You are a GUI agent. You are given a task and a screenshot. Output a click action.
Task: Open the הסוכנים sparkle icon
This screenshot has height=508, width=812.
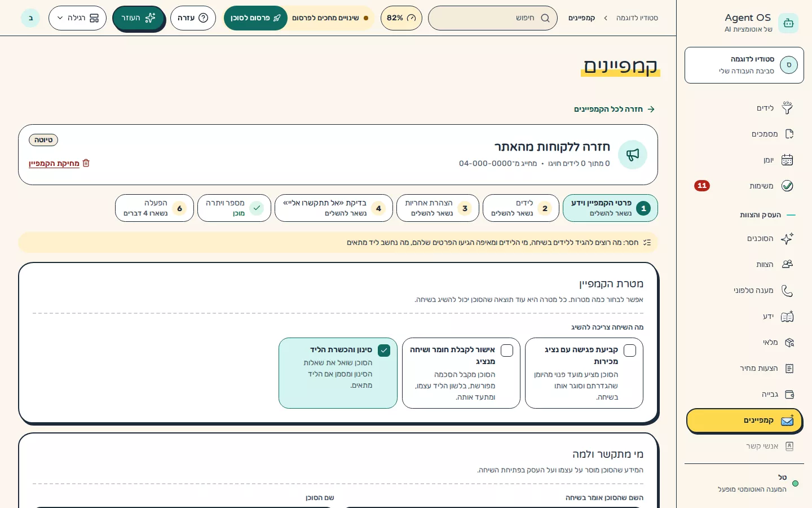click(787, 239)
